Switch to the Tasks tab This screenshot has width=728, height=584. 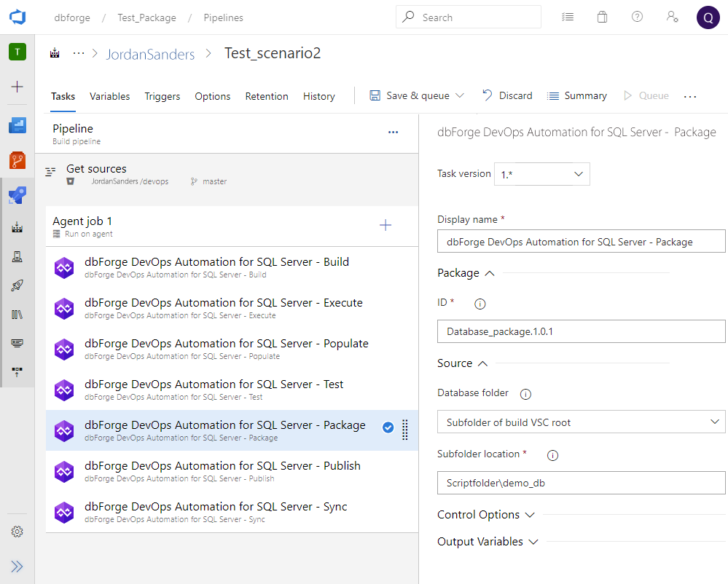click(63, 96)
